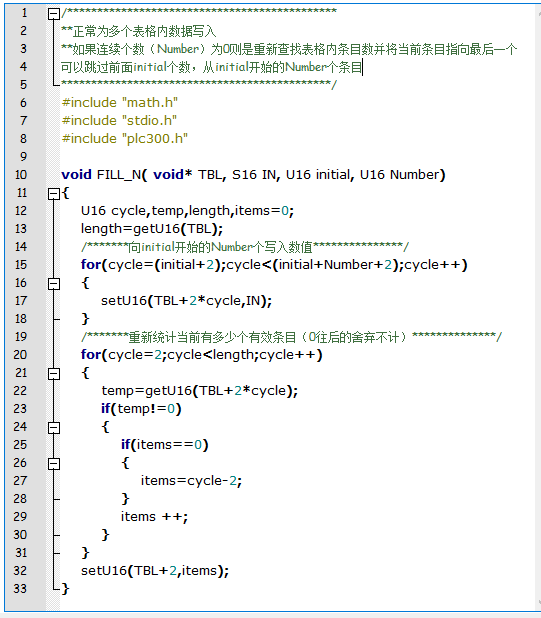This screenshot has width=541, height=618.
Task: Click the if(temp!=0) condition
Action: [141, 409]
